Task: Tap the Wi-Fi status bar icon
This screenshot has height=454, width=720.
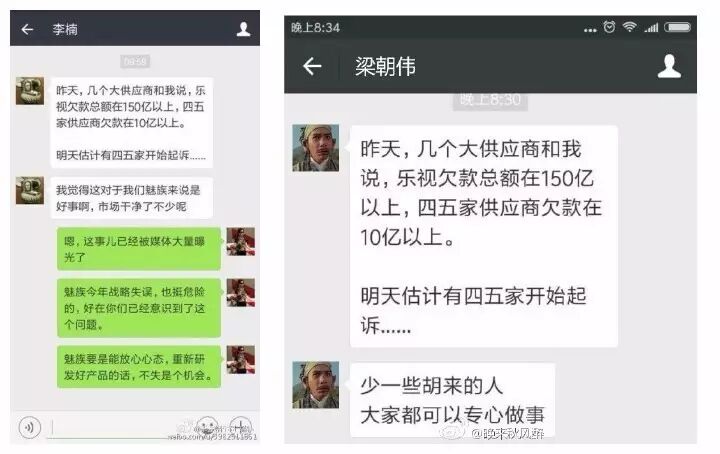Action: click(x=629, y=27)
